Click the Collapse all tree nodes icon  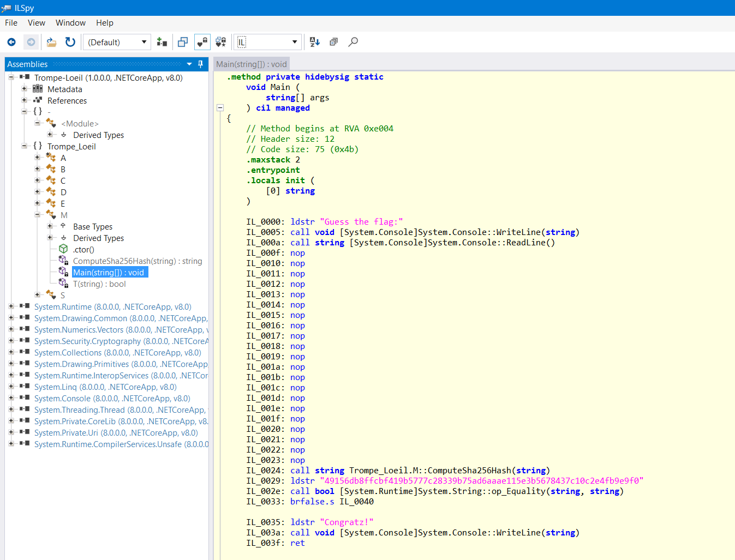point(333,42)
